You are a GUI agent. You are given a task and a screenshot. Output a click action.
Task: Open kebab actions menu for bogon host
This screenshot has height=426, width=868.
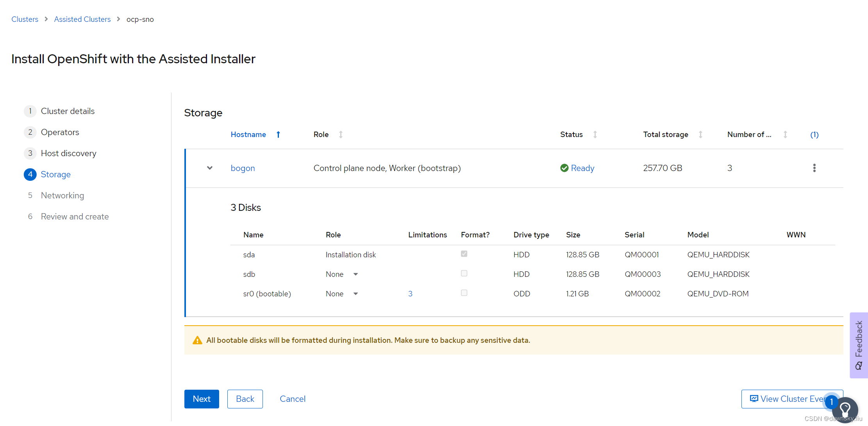[814, 168]
